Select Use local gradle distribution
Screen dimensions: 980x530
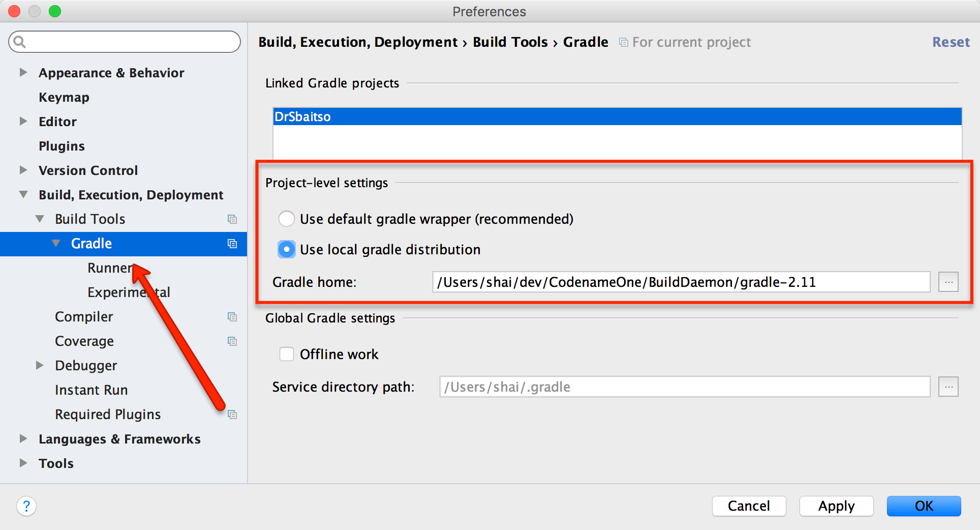287,249
